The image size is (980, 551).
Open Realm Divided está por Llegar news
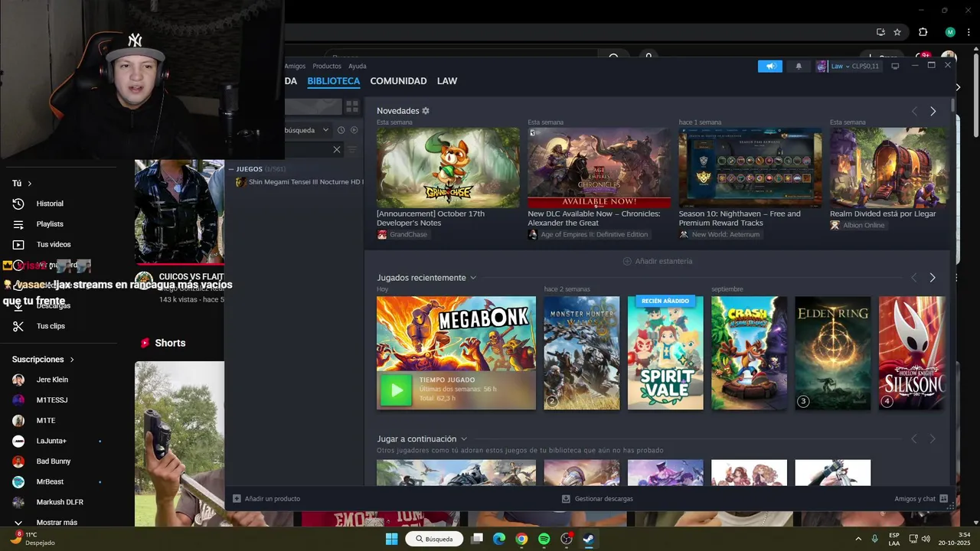click(883, 214)
